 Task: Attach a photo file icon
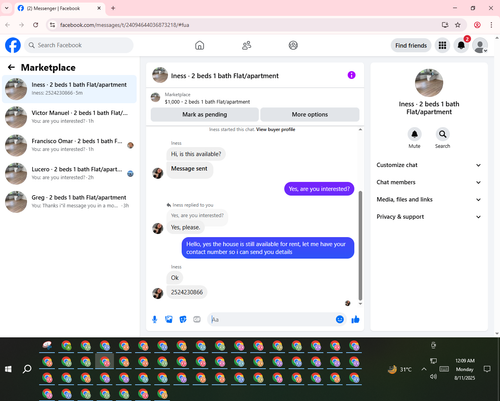(169, 319)
